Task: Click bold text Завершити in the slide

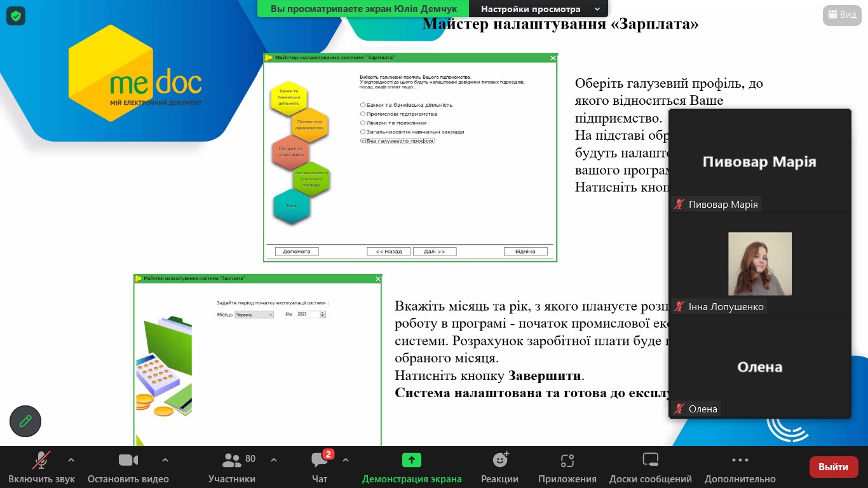Action: coord(545,376)
